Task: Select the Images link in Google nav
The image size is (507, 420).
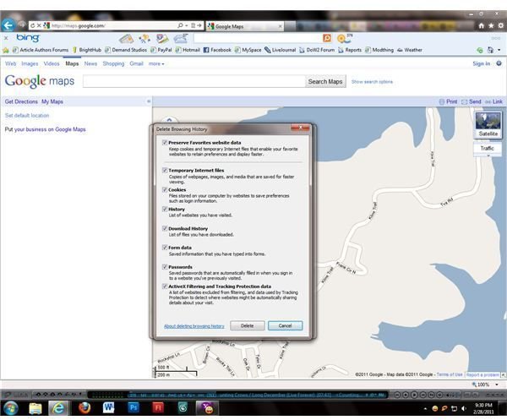Action: pos(30,63)
